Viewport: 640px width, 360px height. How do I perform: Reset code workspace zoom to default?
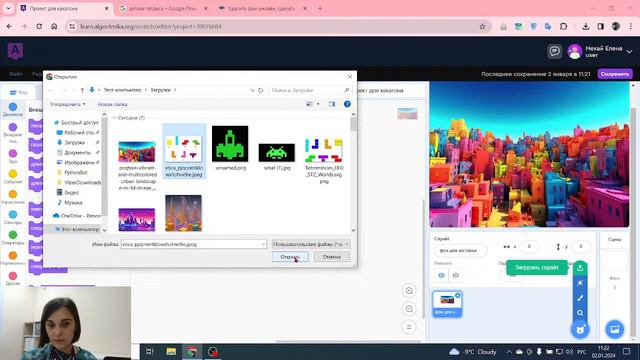click(409, 327)
